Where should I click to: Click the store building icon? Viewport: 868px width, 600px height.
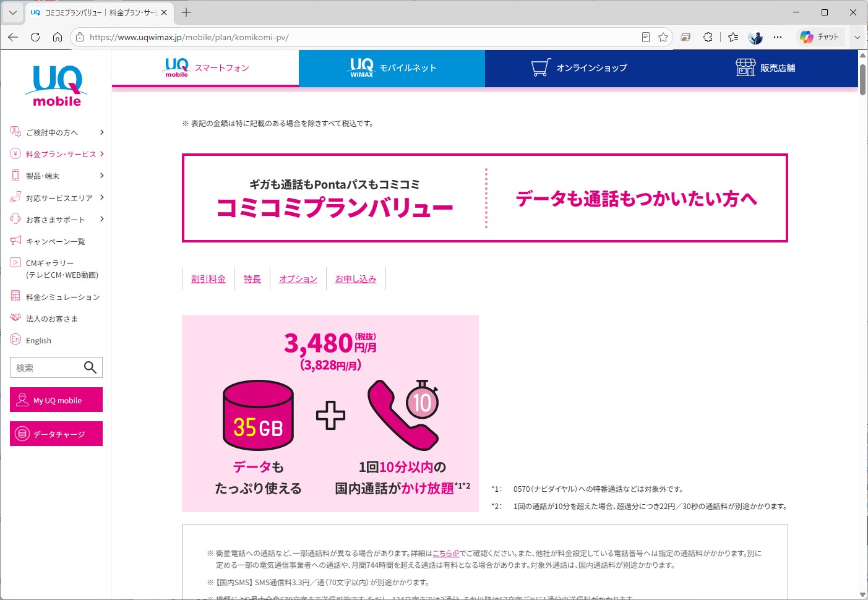click(x=746, y=67)
